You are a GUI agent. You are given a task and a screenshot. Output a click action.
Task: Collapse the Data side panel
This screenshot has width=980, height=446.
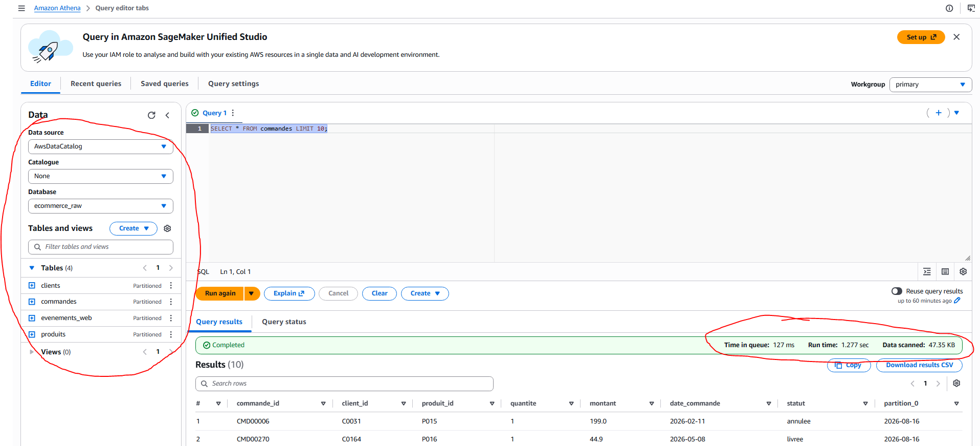pyautogui.click(x=167, y=115)
